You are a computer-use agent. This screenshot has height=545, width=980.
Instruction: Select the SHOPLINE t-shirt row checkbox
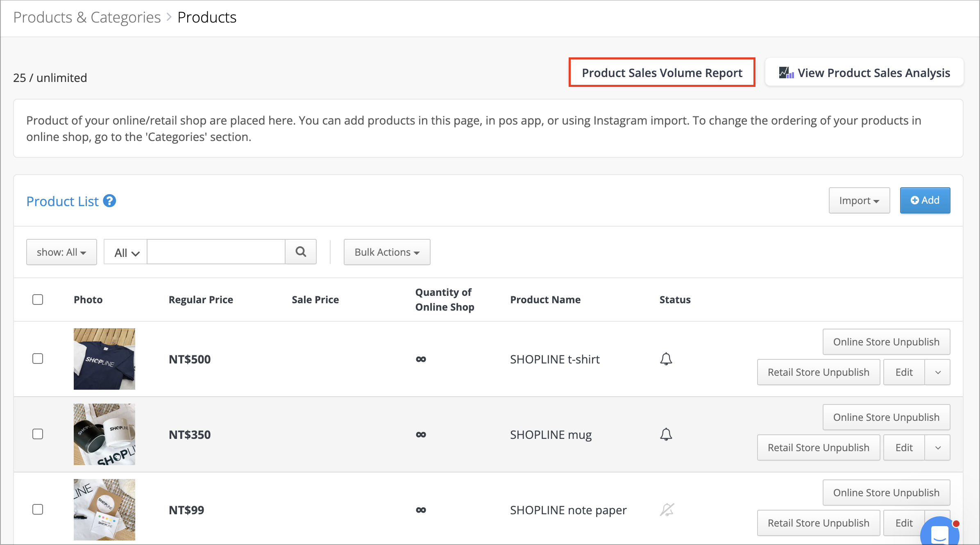38,359
